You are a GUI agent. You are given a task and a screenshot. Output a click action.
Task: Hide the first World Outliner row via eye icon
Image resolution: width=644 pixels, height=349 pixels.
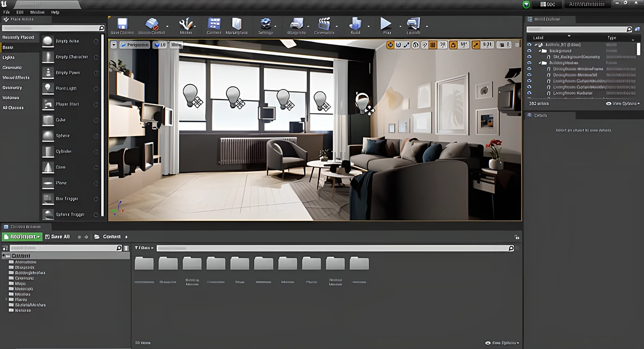pyautogui.click(x=529, y=45)
